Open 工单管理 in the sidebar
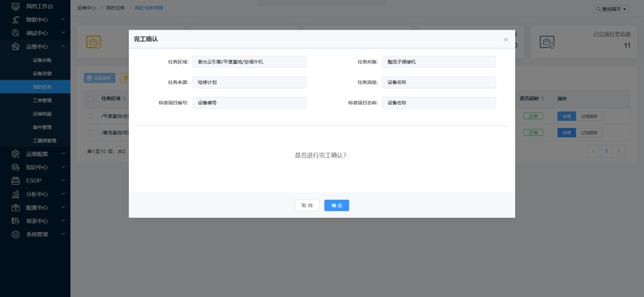The height and width of the screenshot is (297, 644). pyautogui.click(x=42, y=100)
